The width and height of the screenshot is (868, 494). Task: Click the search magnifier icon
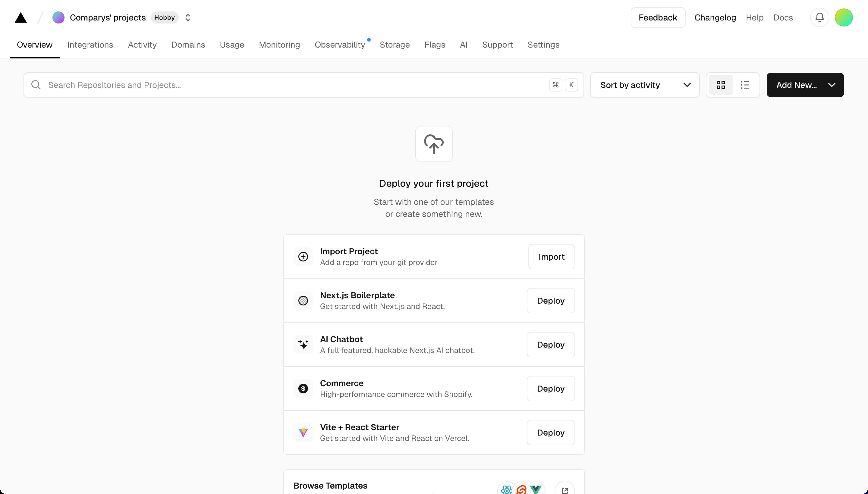tap(36, 85)
